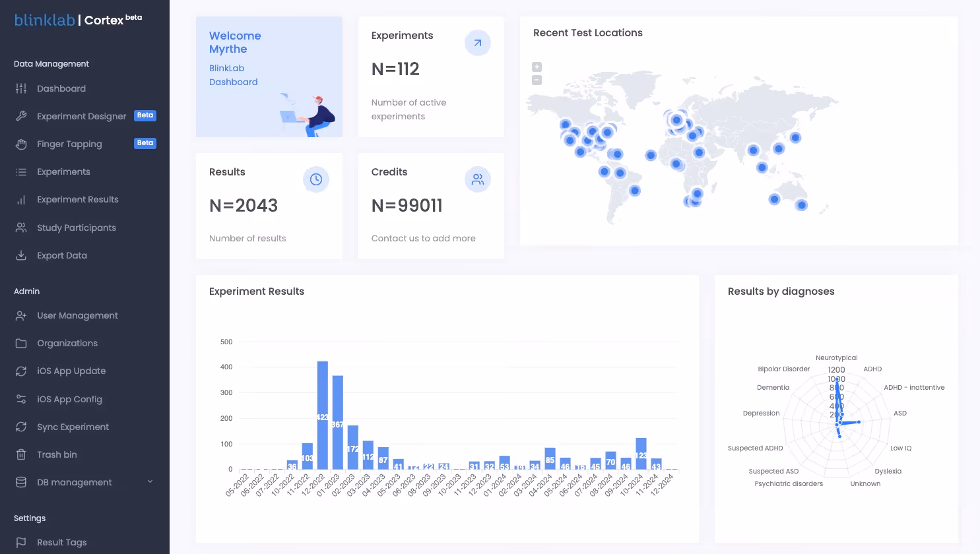
Task: Click the Dyslexia radar label
Action: pyautogui.click(x=888, y=472)
